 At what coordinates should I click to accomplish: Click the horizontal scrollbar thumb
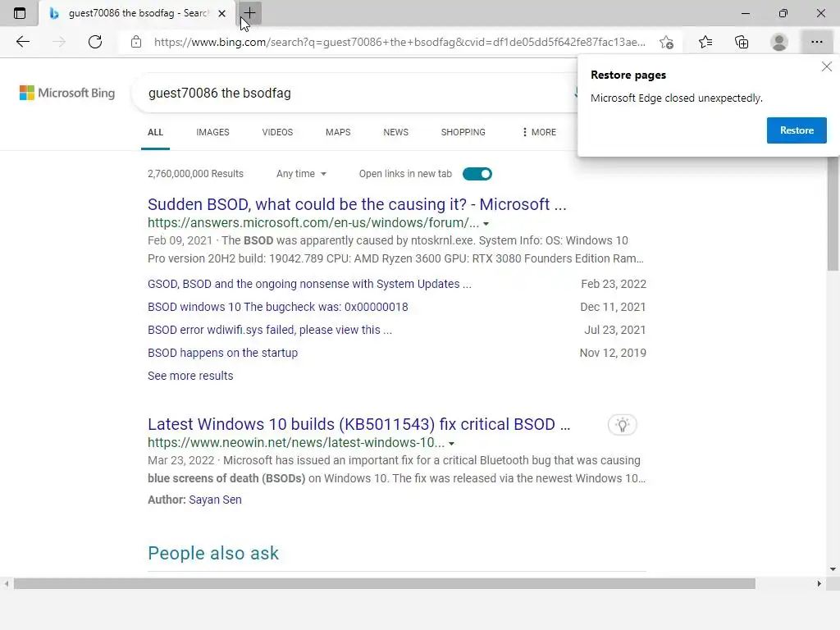385,583
